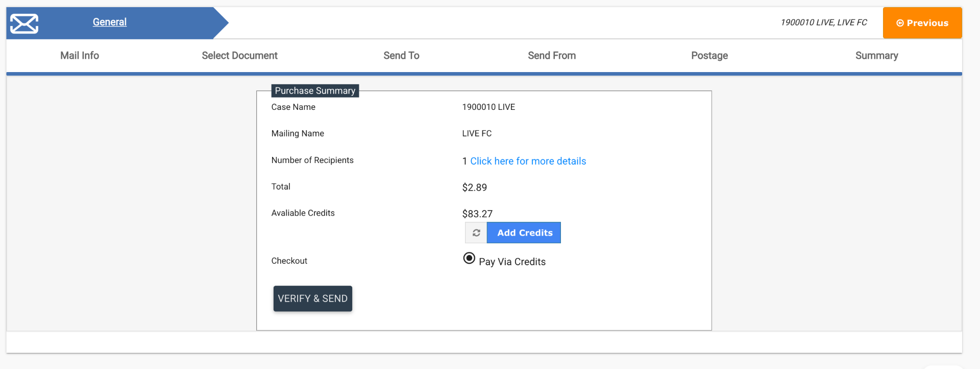Image resolution: width=980 pixels, height=369 pixels.
Task: Go to the Send To tab
Action: 401,56
